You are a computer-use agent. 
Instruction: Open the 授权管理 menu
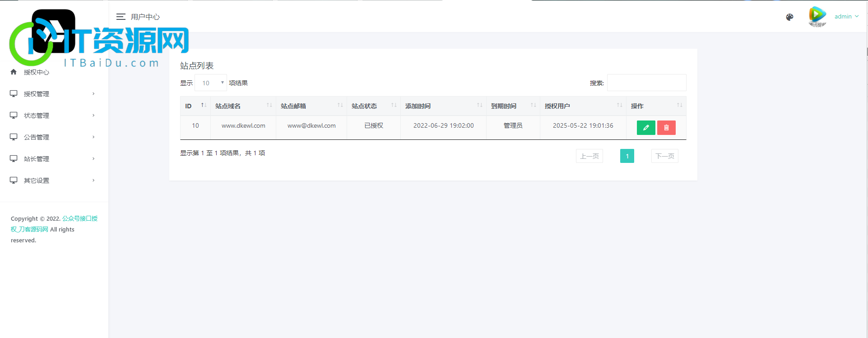54,94
